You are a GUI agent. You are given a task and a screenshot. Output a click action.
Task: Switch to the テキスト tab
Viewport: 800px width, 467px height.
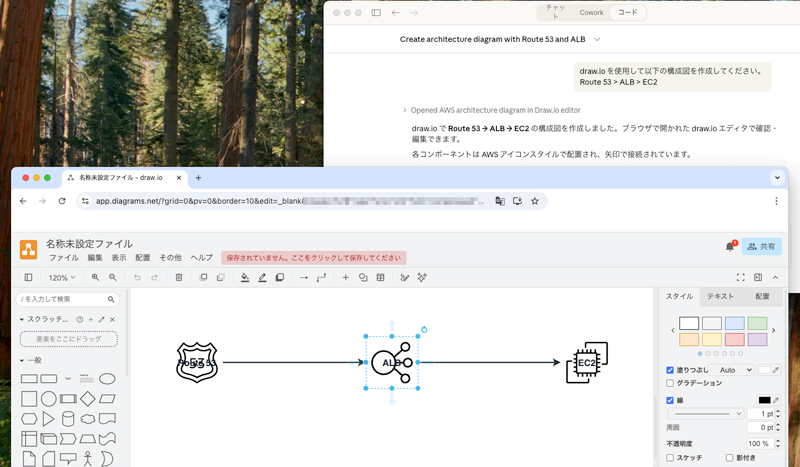[x=720, y=297]
